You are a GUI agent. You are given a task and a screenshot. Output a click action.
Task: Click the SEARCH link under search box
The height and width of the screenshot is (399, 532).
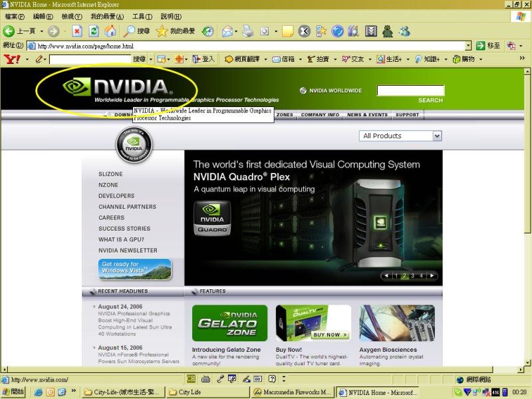pos(430,100)
